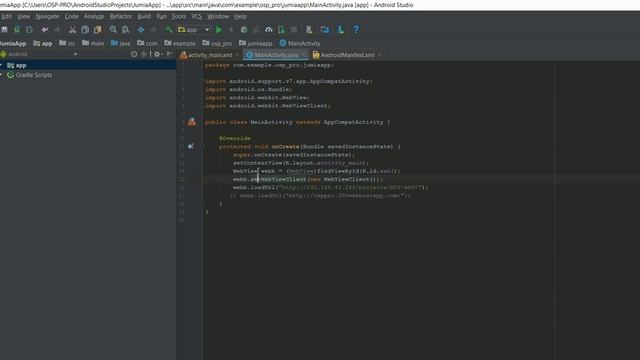640x360 pixels.
Task: Close the AndroidManifest.xml tab
Action: [x=379, y=55]
